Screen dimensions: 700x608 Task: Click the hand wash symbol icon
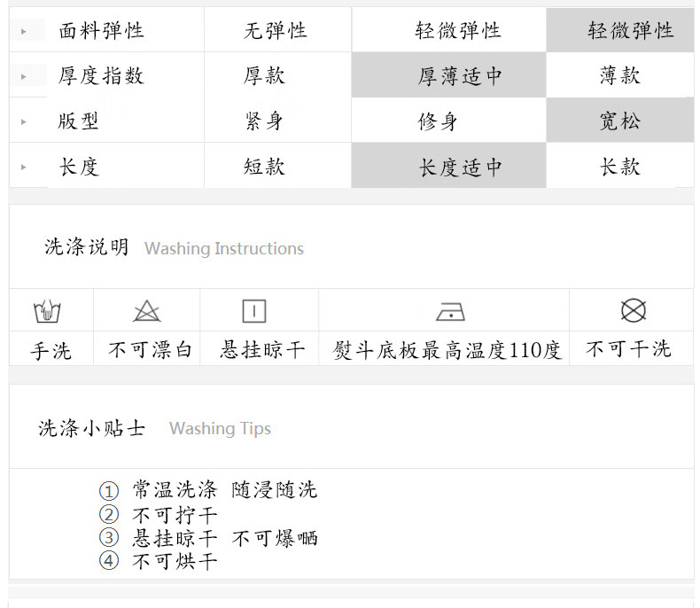coord(47,311)
